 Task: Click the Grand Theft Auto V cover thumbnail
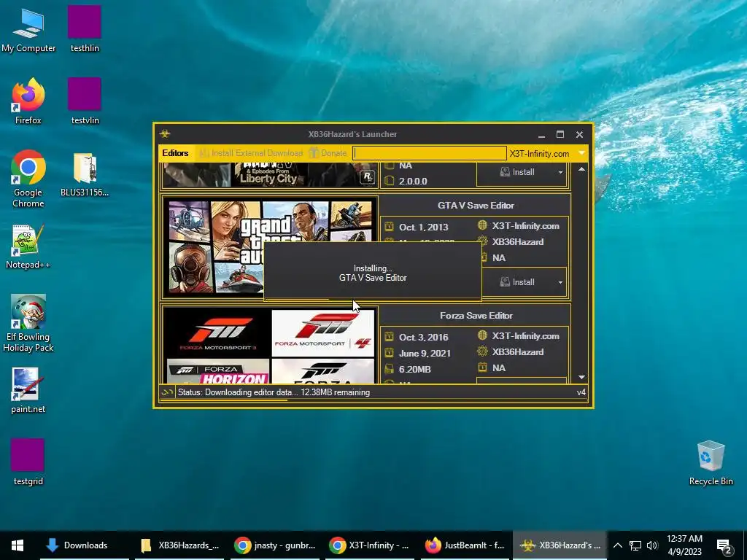click(270, 246)
